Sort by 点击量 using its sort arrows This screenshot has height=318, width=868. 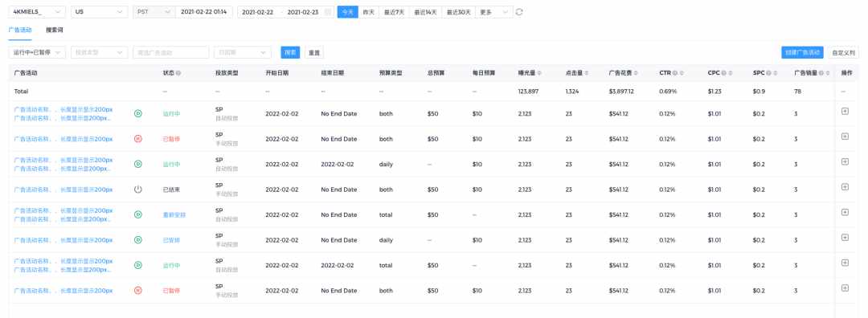586,73
